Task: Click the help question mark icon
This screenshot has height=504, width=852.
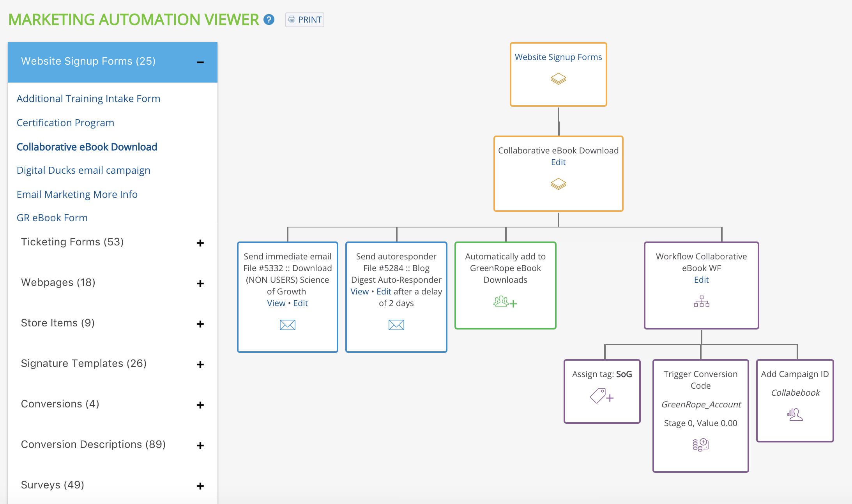Action: pos(269,20)
